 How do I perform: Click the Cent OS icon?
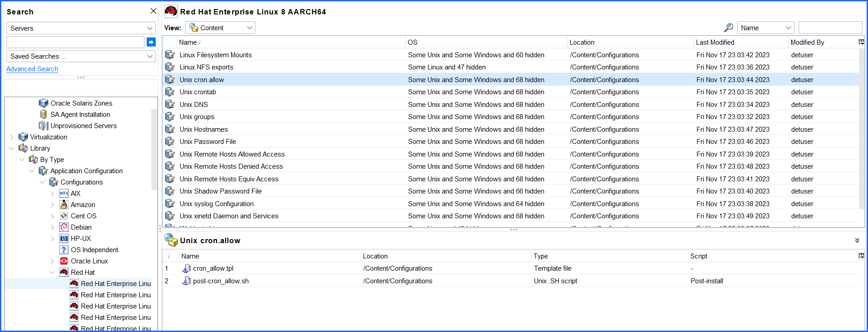click(64, 216)
